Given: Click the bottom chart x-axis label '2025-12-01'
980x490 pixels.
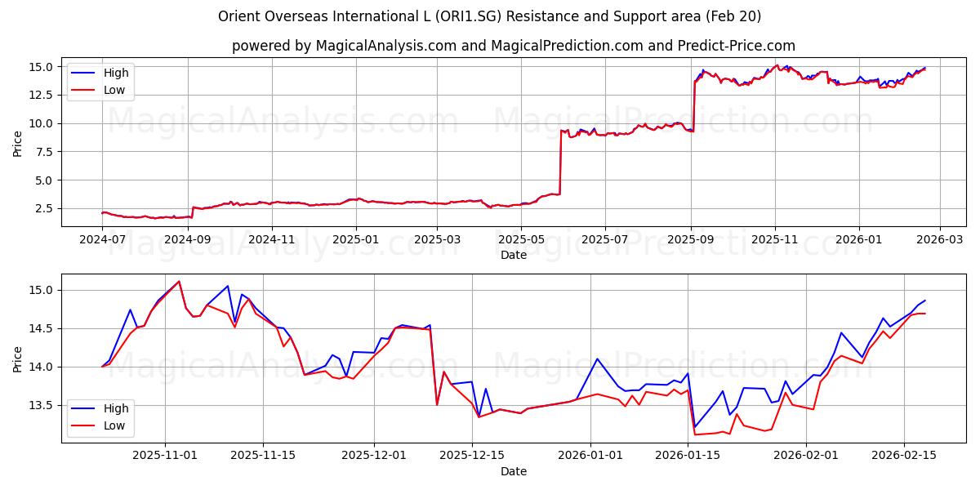Looking at the screenshot, I should pos(374,457).
